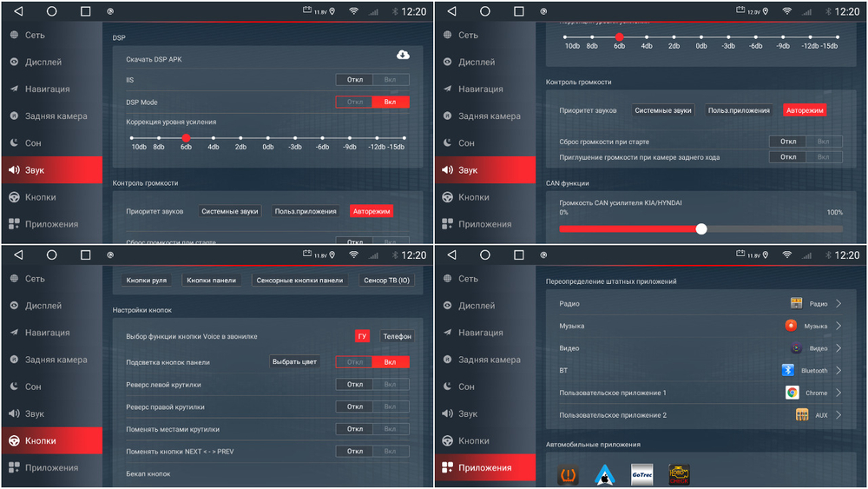Tap the Кнопки steering wheel icon on the Приложения screen
The image size is (868, 489).
[447, 440]
